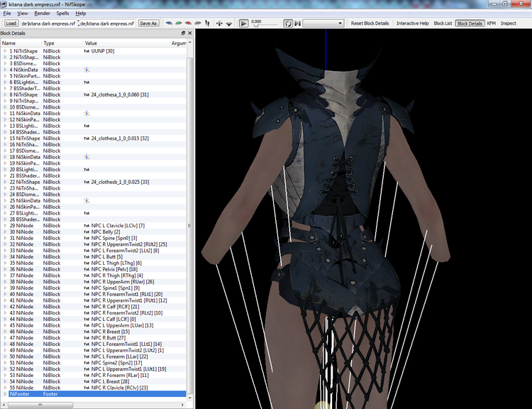The image size is (532, 409).
Task: Click the red eye view icon
Action: (x=188, y=23)
